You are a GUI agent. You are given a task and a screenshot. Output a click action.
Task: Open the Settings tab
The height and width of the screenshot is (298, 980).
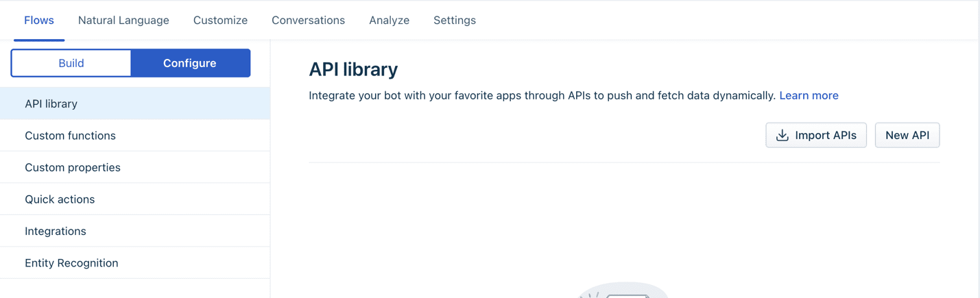pos(455,21)
